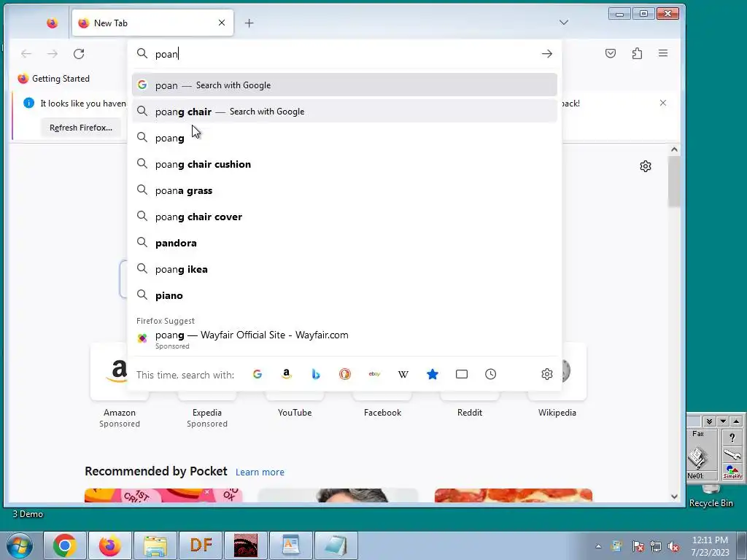
Task: Click the Simplify icon in side panel
Action: (x=732, y=472)
